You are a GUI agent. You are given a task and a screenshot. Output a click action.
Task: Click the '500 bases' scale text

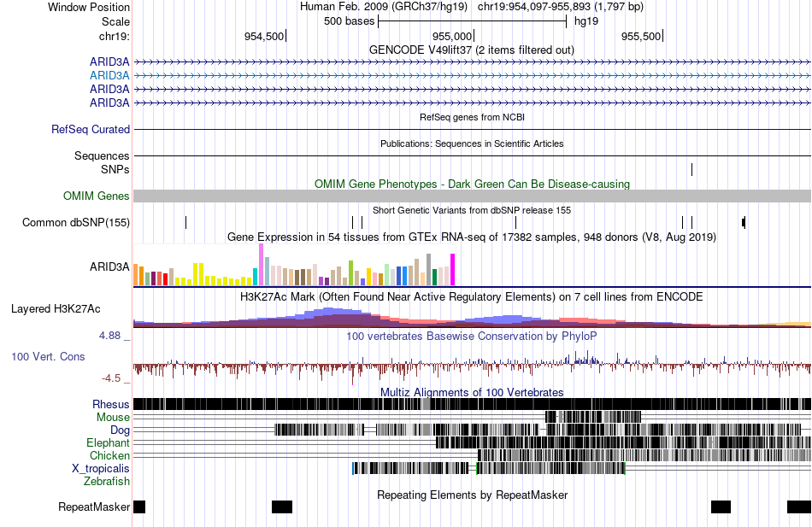pyautogui.click(x=349, y=21)
